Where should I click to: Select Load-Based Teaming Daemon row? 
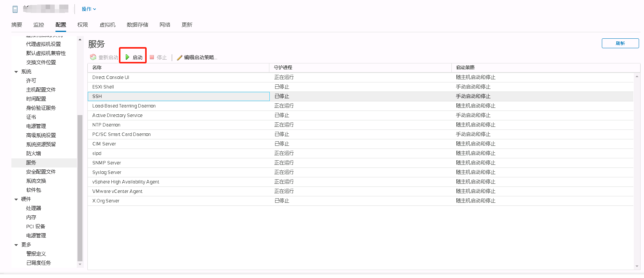pos(361,106)
